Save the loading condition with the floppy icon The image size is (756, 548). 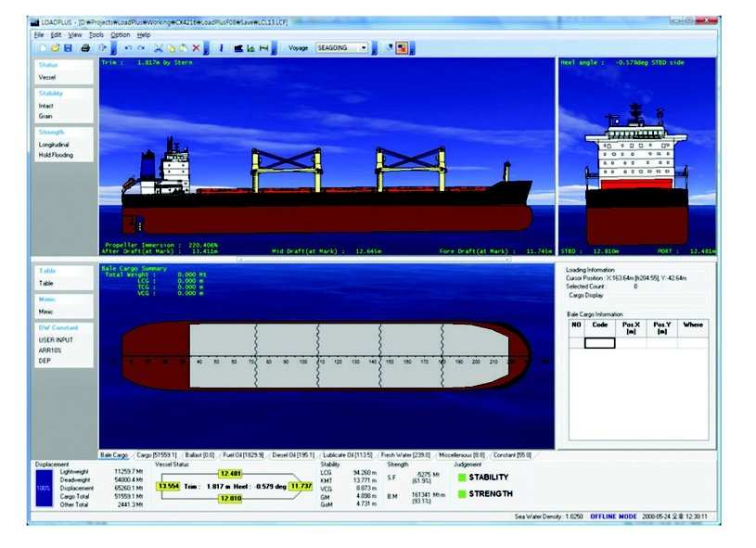point(68,47)
